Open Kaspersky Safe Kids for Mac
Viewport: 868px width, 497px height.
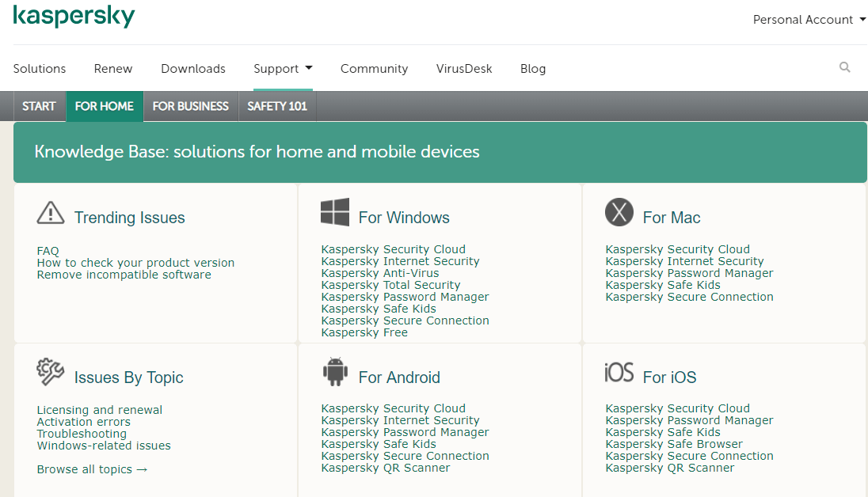click(x=663, y=285)
